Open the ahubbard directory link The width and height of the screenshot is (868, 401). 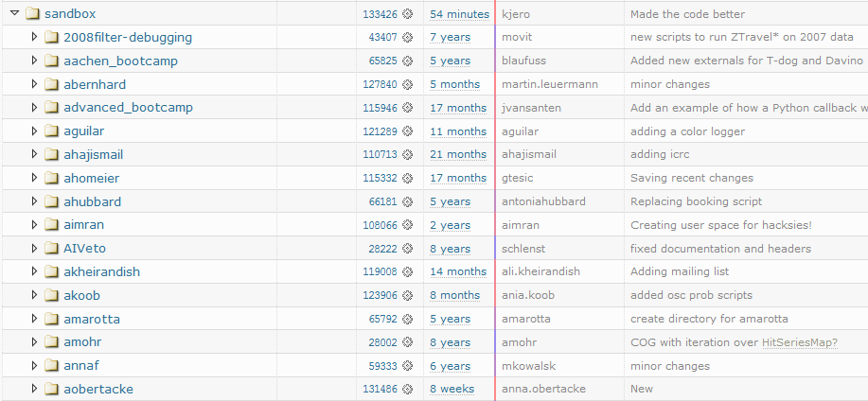93,201
